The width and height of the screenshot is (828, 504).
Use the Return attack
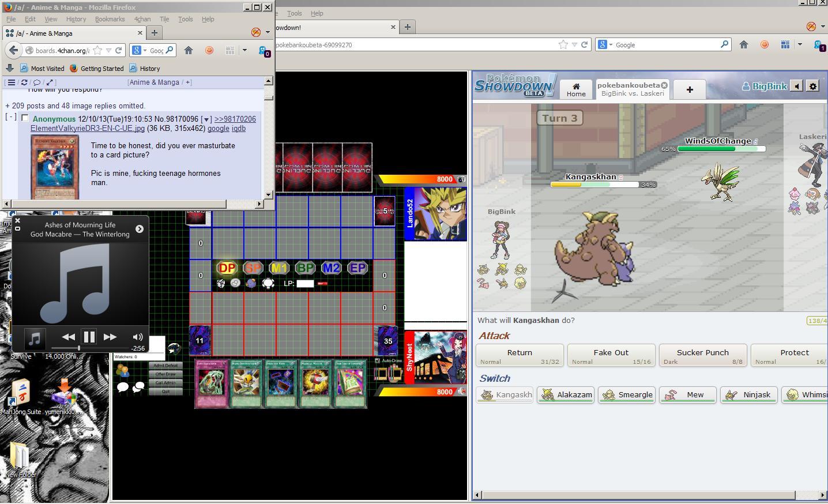click(520, 355)
